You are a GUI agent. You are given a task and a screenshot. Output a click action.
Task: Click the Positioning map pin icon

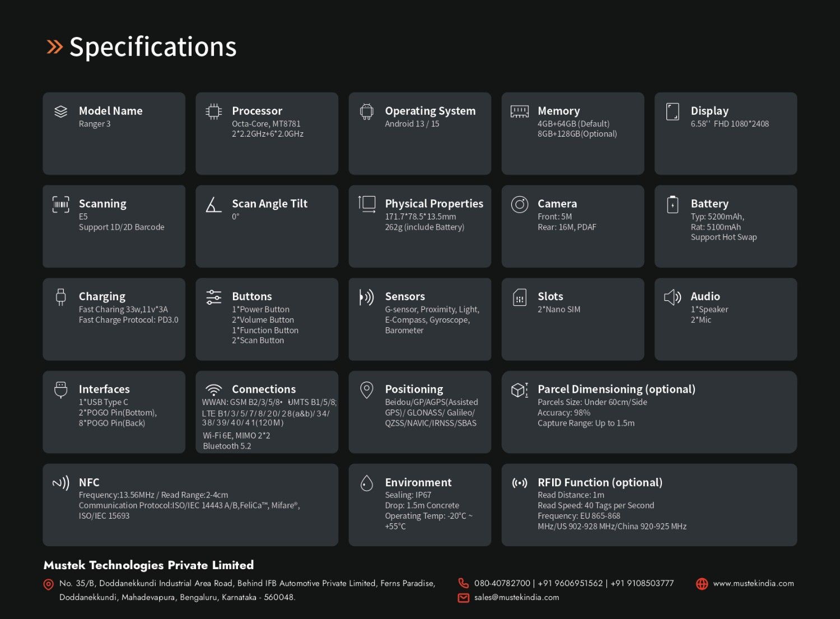click(x=367, y=390)
